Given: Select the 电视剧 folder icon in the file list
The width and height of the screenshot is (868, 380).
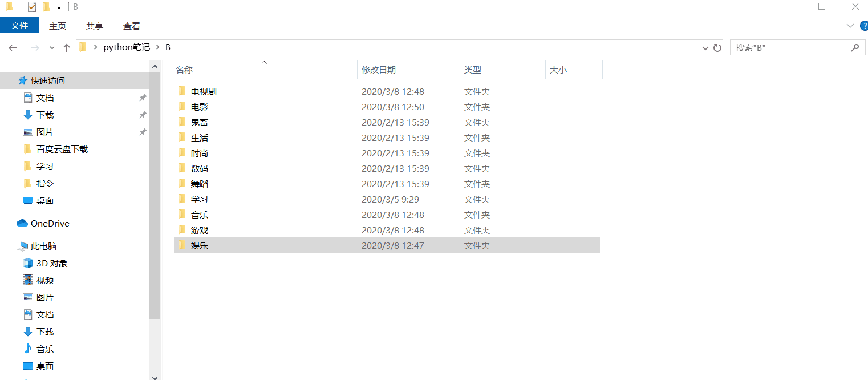Looking at the screenshot, I should click(182, 91).
